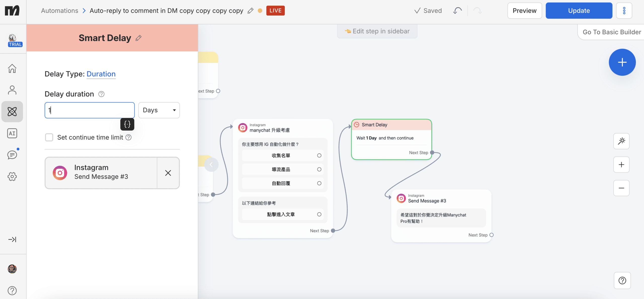The image size is (644, 299).
Task: Focus the delay duration number field
Action: 90,110
